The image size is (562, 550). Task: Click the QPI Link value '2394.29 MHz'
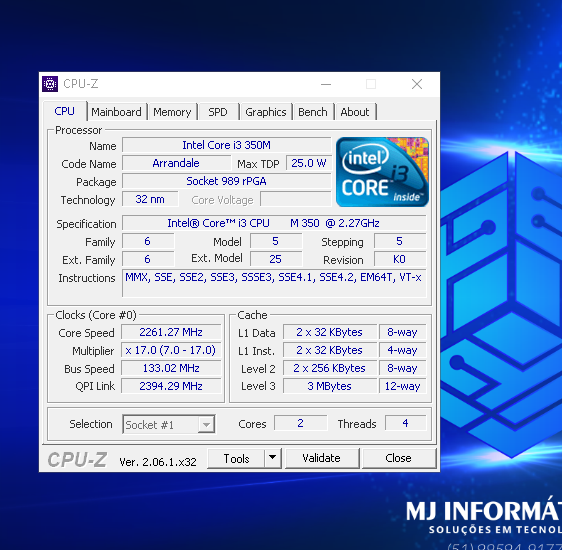tap(171, 386)
